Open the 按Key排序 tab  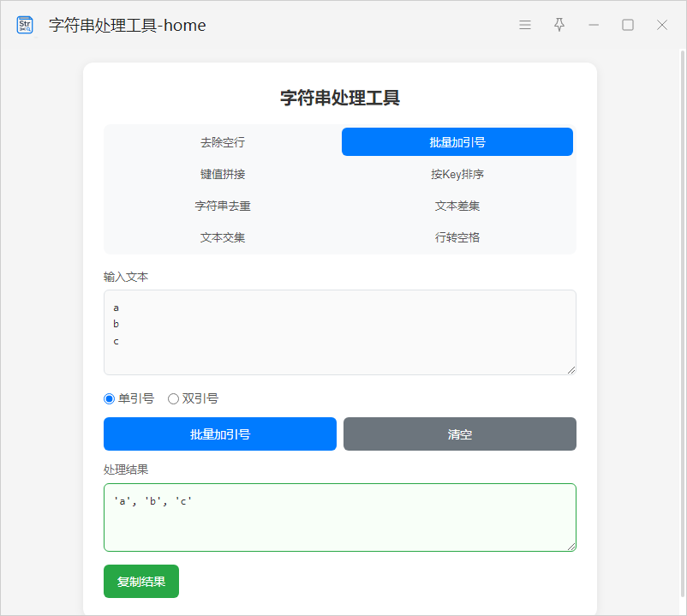457,174
